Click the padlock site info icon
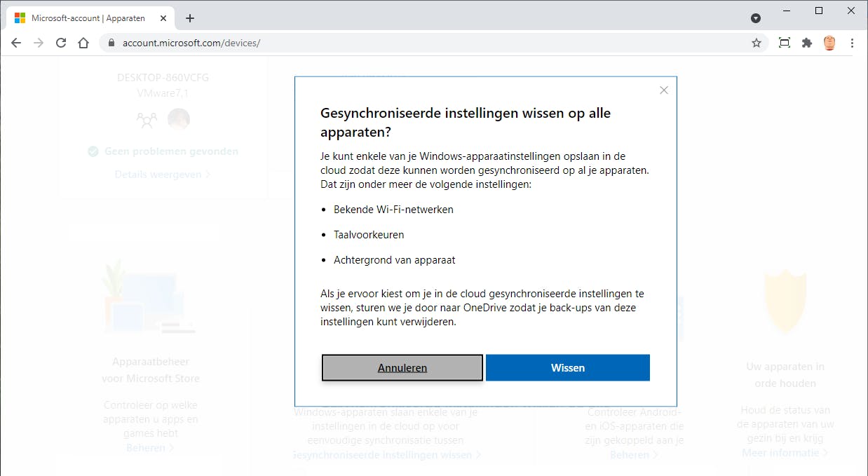 111,43
